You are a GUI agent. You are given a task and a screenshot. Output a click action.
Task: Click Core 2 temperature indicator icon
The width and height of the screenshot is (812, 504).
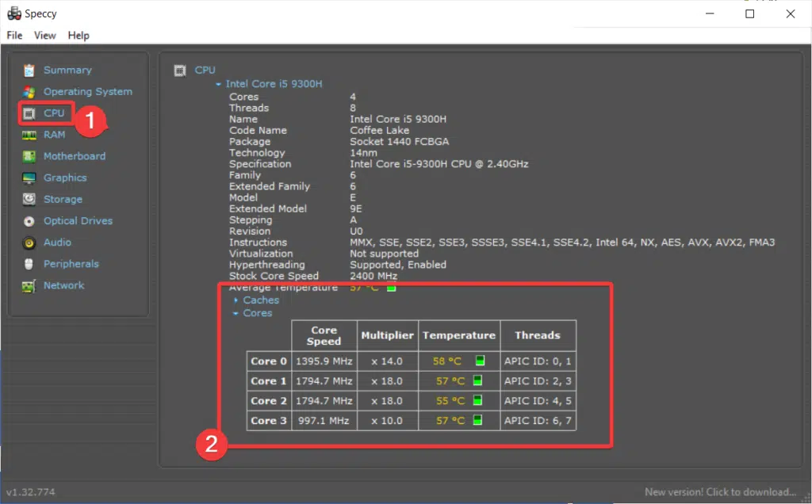click(477, 400)
